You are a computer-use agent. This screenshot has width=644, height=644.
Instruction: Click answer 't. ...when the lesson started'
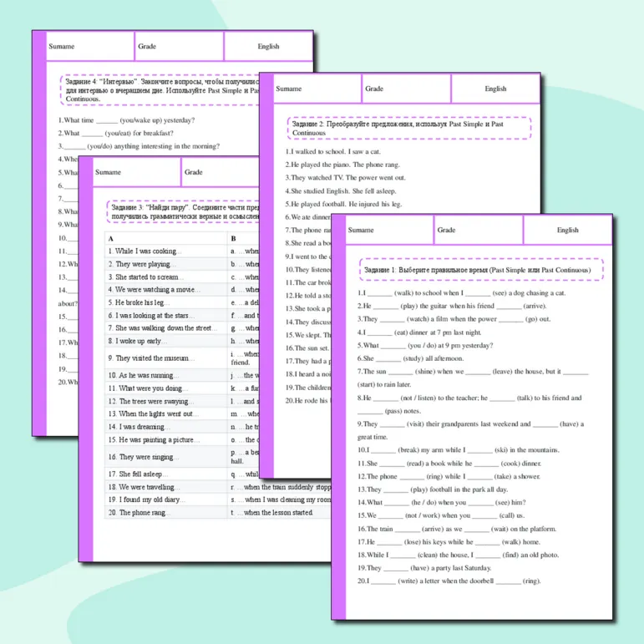point(272,513)
